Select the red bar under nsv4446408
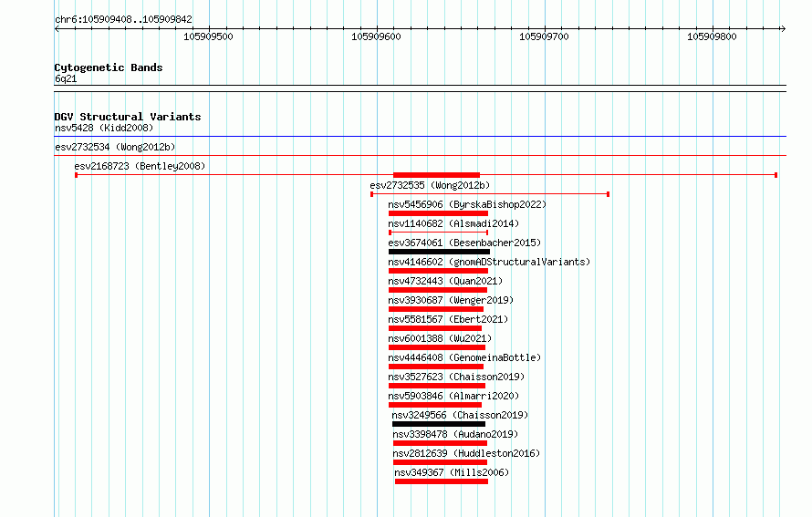This screenshot has width=812, height=517. click(436, 367)
